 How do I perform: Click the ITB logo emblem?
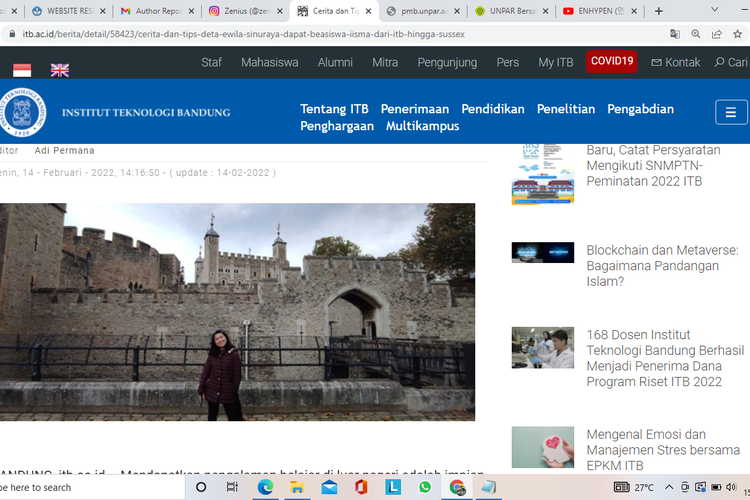22,112
